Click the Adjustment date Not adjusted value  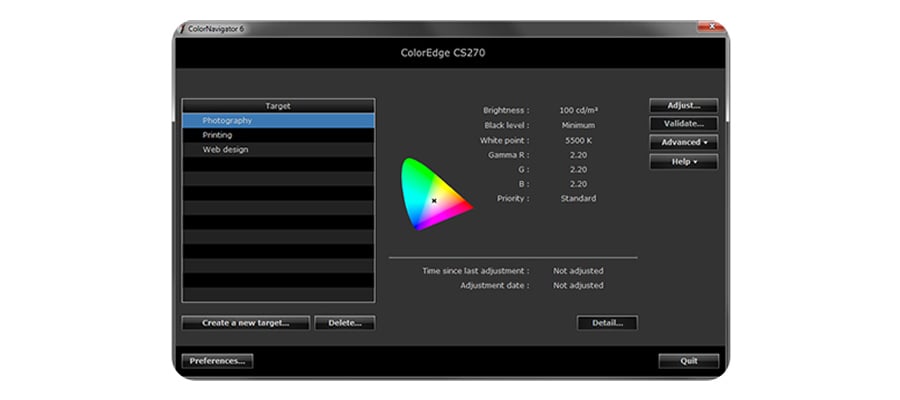click(579, 285)
